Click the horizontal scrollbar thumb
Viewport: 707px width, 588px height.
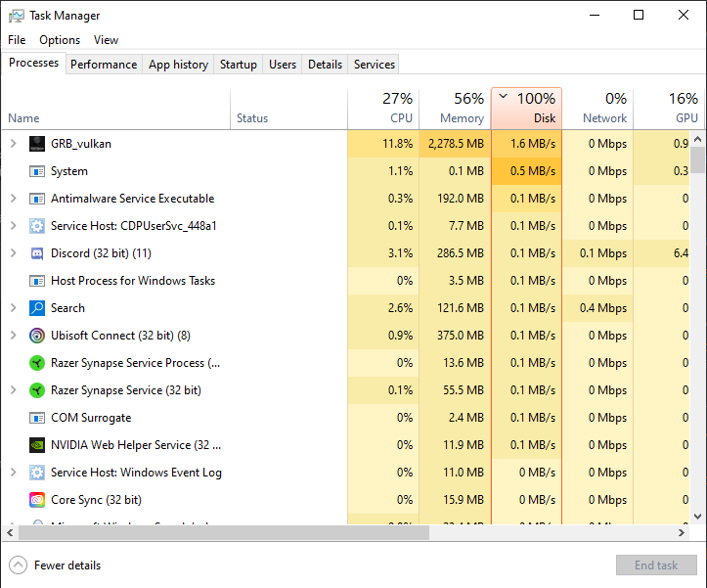[x=224, y=533]
